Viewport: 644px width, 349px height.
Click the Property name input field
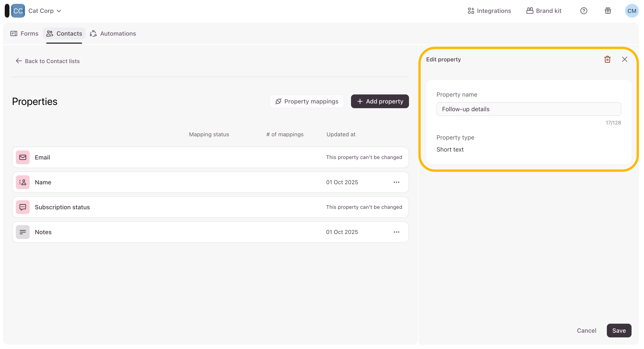528,109
